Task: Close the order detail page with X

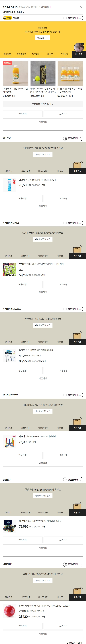Action: tap(81, 7)
